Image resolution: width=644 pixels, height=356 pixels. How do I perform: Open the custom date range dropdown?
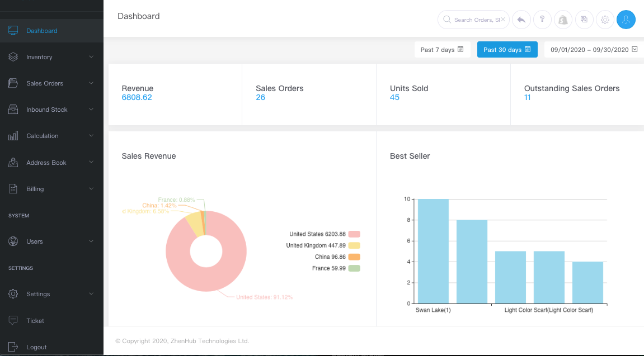click(x=594, y=50)
